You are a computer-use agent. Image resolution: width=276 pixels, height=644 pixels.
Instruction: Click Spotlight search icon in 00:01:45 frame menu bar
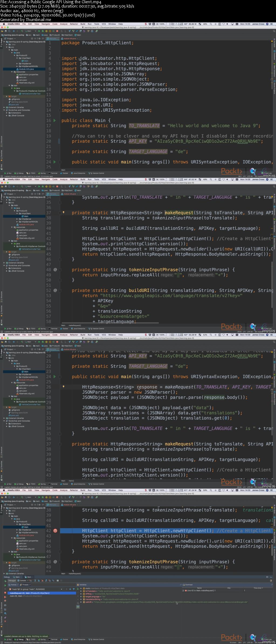(211, 24)
